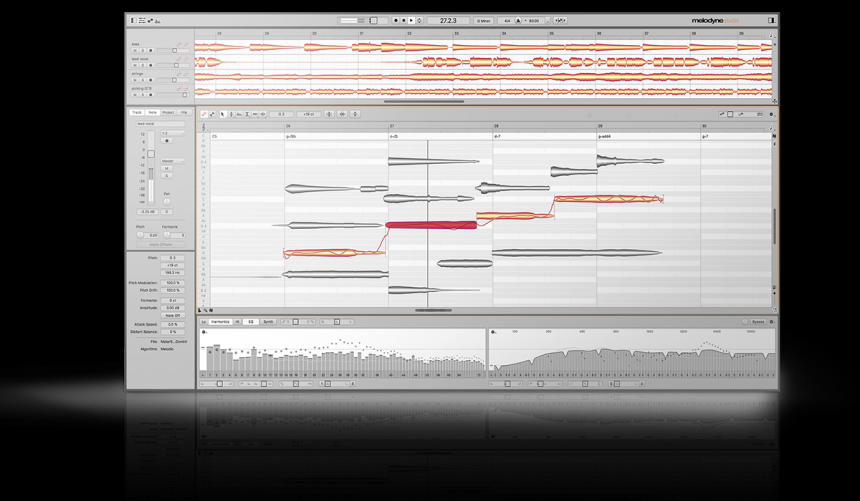Start transport recording with the record button
Screen dimensions: 860x501
[396, 20]
